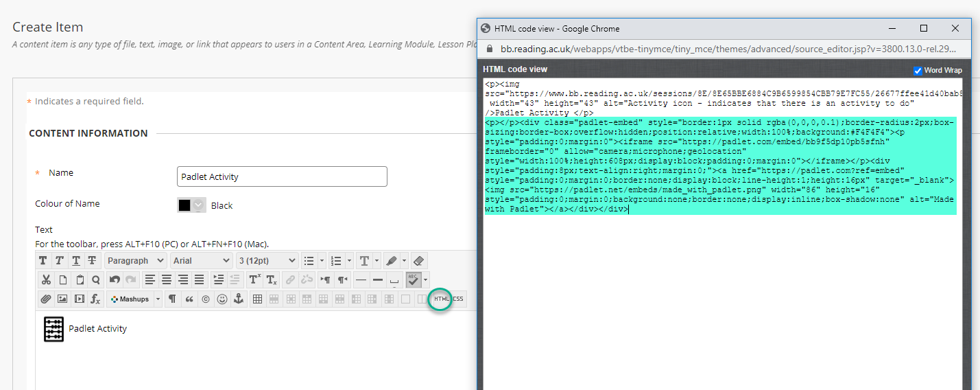Expand the highlight colour picker arrow
The height and width of the screenshot is (390, 980).
pyautogui.click(x=404, y=261)
